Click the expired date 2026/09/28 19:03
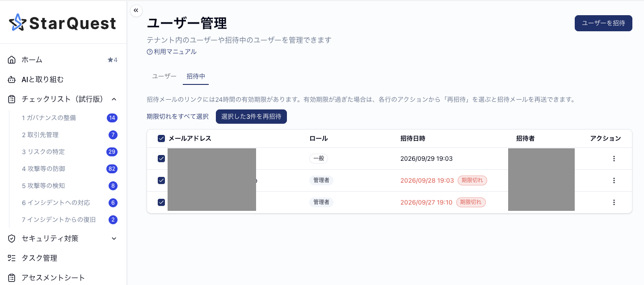This screenshot has height=285, width=644. (x=427, y=180)
